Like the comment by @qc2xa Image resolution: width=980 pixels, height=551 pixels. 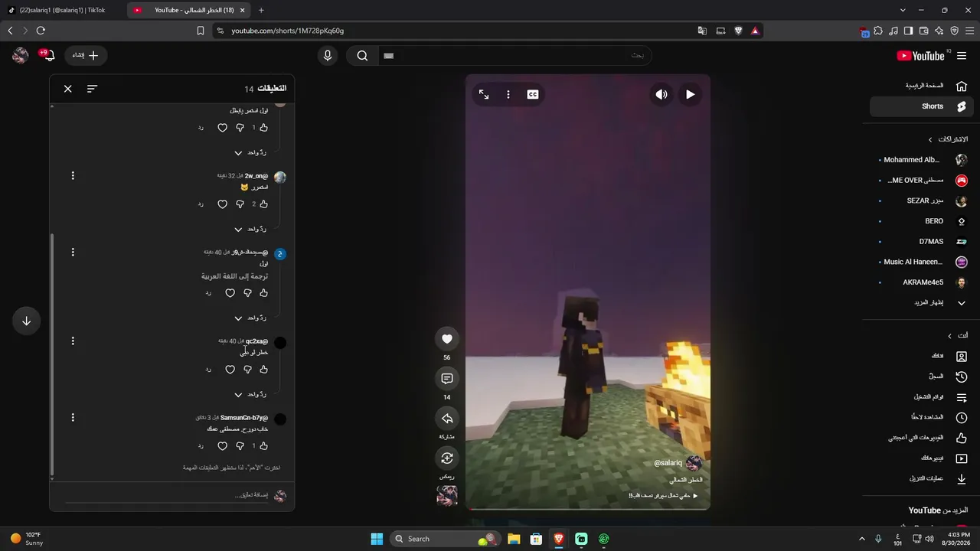click(263, 370)
